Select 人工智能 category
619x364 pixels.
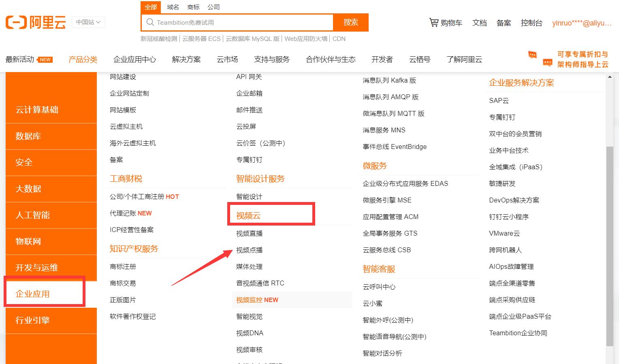click(51, 215)
